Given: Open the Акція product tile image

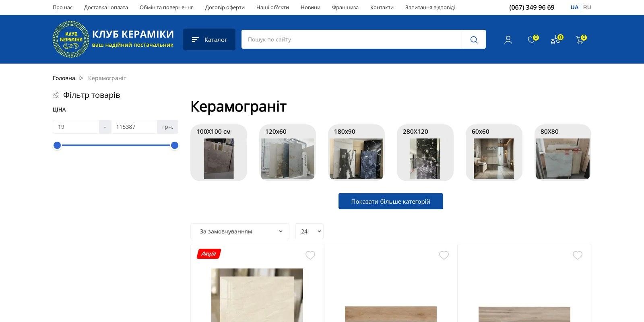Looking at the screenshot, I should click(x=257, y=295).
